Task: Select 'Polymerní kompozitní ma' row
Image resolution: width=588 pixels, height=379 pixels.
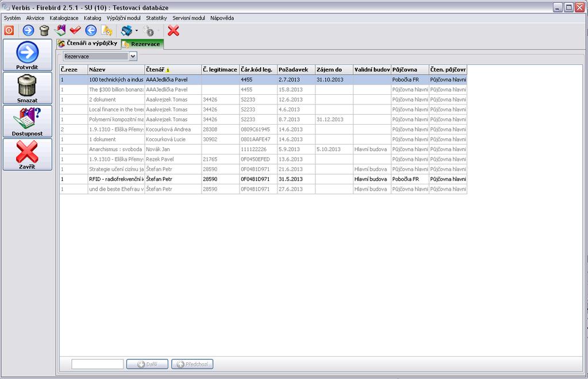Action: [263, 119]
